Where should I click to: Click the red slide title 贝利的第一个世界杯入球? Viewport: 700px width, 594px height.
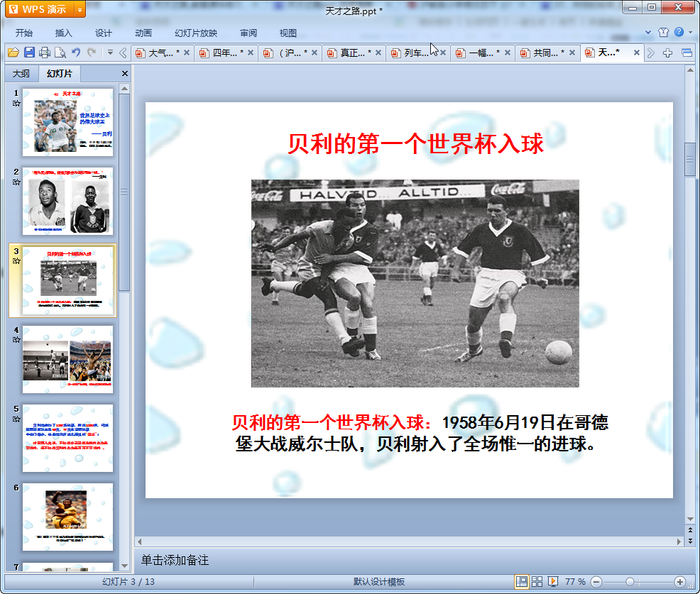click(415, 143)
